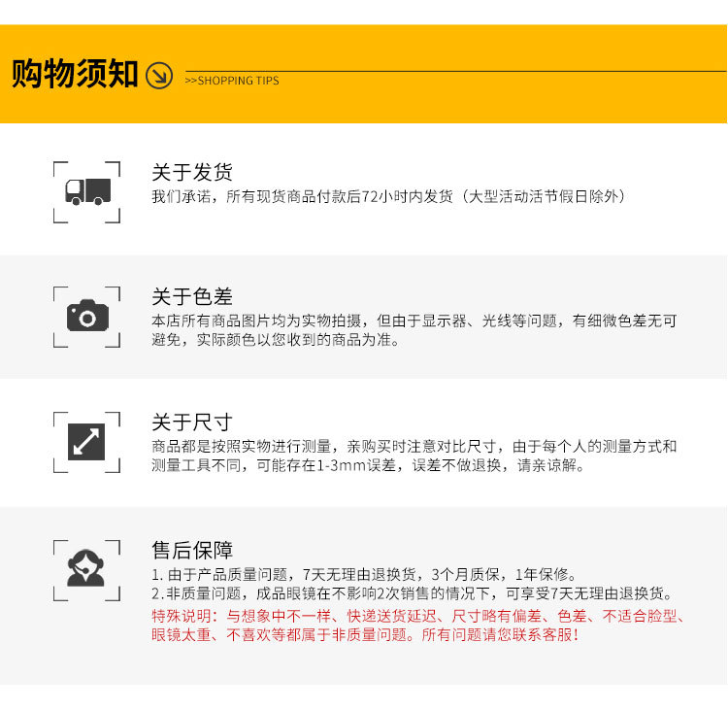Select the 关于尺寸 heading

point(192,422)
